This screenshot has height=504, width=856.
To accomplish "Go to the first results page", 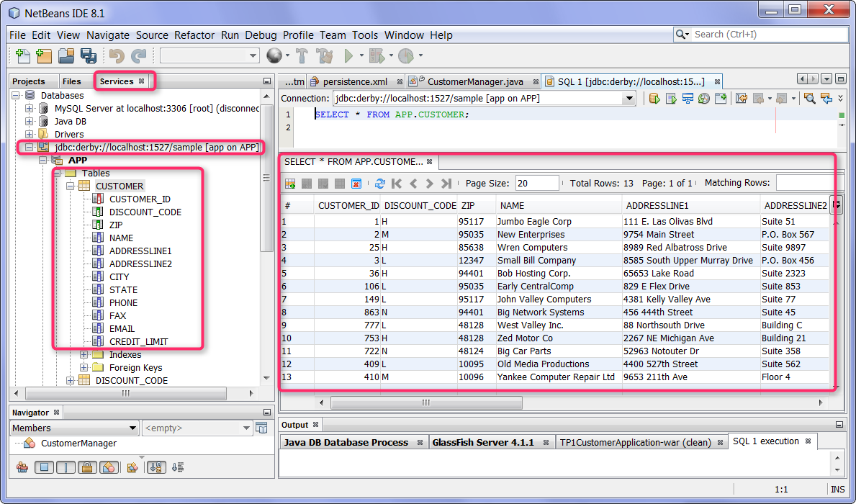I will pos(397,184).
